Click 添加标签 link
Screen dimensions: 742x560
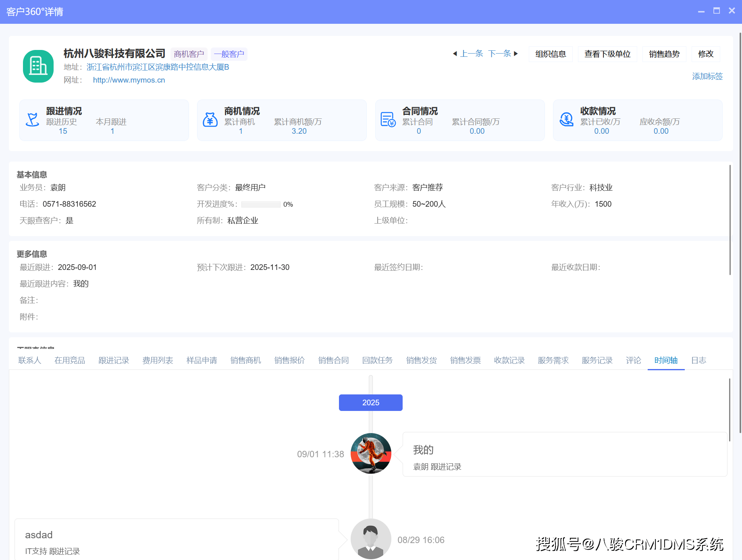(707, 76)
